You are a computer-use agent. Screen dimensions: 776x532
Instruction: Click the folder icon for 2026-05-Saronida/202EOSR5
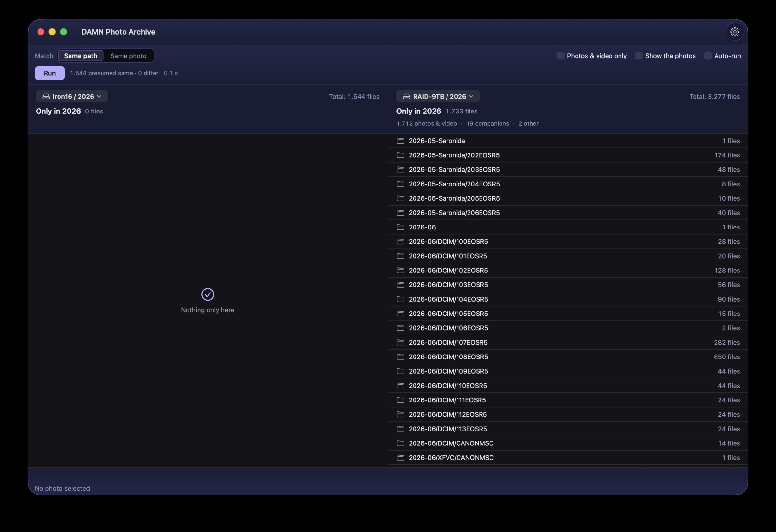(400, 155)
